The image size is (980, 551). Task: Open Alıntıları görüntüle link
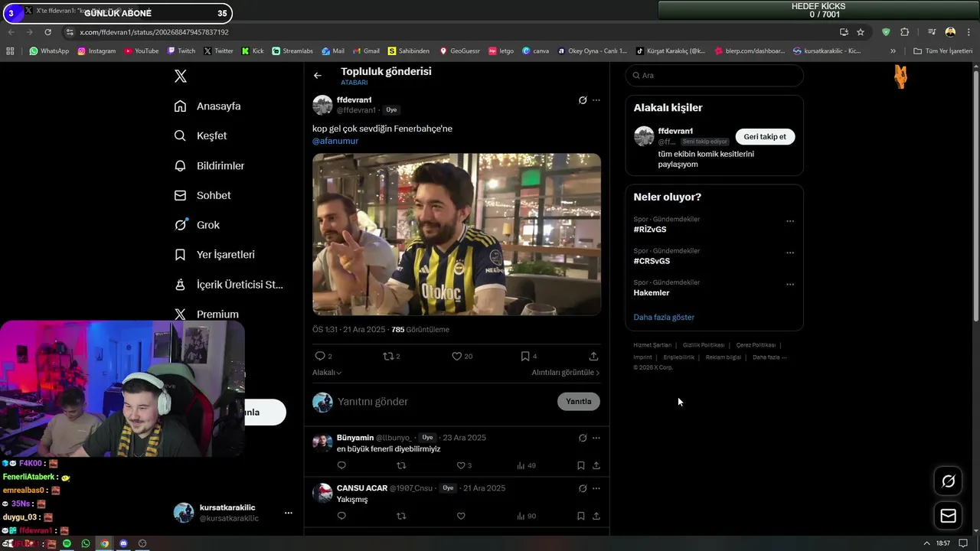[566, 373]
